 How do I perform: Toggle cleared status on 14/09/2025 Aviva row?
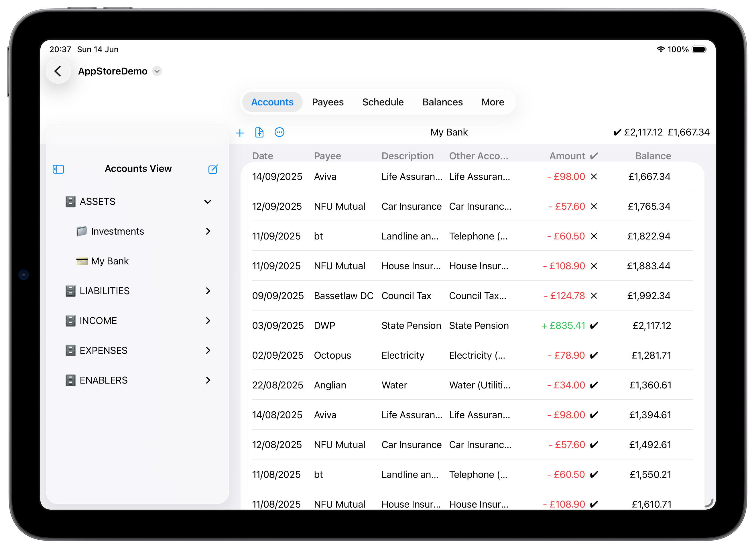coord(594,176)
